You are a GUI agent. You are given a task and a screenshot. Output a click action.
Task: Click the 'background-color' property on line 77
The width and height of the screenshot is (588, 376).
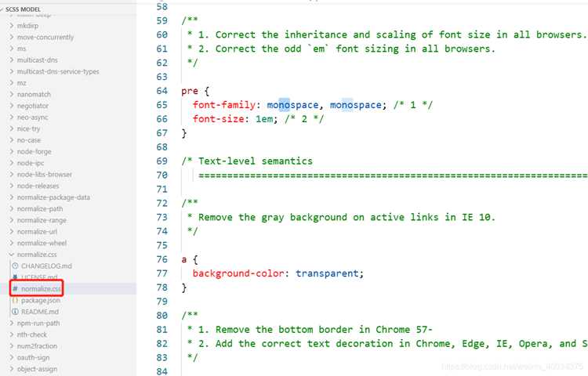pos(238,273)
